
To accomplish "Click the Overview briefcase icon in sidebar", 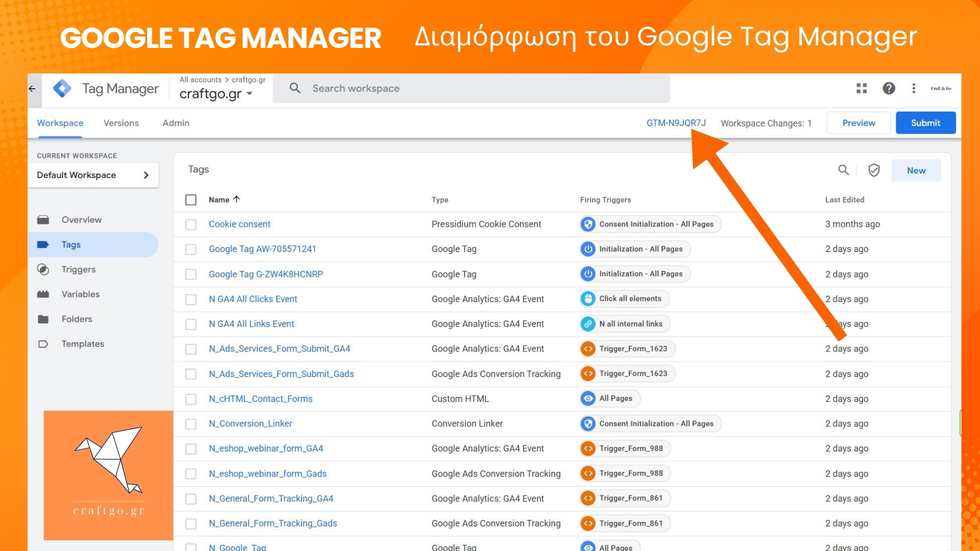I will click(x=43, y=220).
